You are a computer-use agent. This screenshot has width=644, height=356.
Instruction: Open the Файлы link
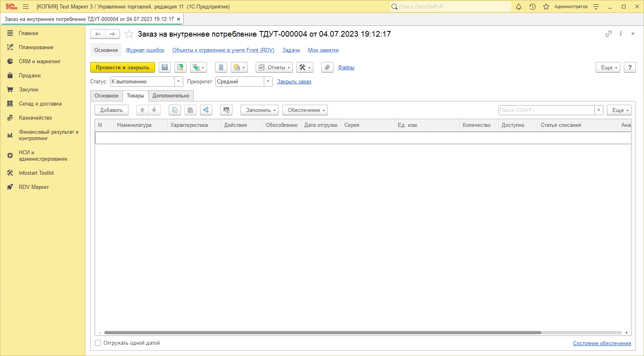(346, 67)
